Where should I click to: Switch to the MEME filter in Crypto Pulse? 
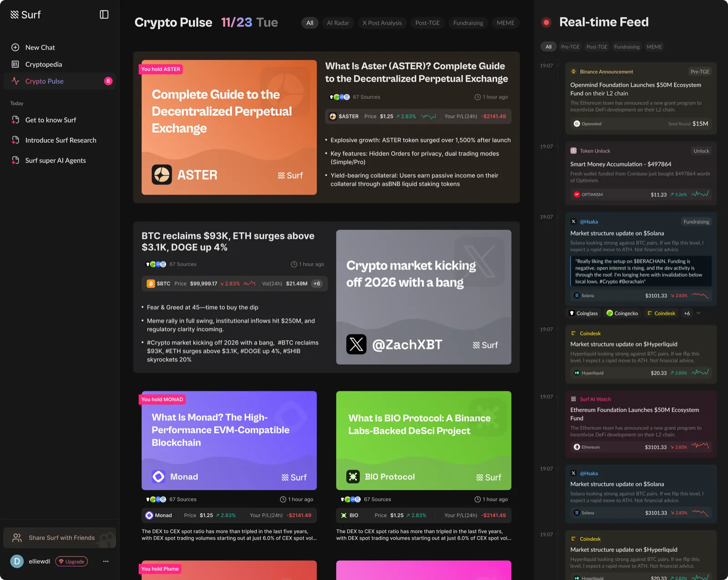(506, 23)
